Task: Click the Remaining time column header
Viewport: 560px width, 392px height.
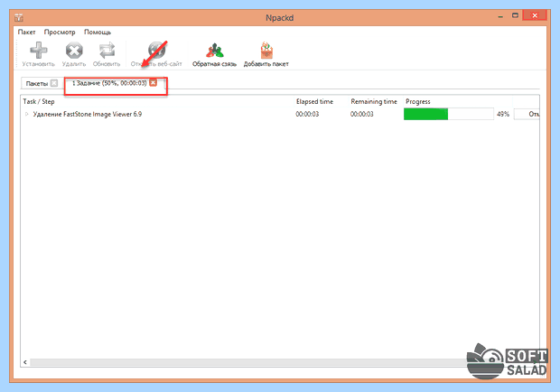Action: point(376,101)
